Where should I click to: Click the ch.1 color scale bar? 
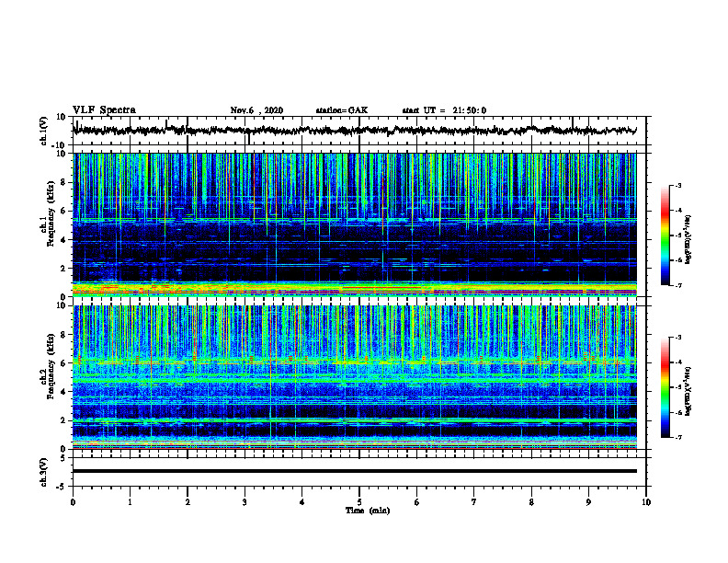click(x=665, y=236)
